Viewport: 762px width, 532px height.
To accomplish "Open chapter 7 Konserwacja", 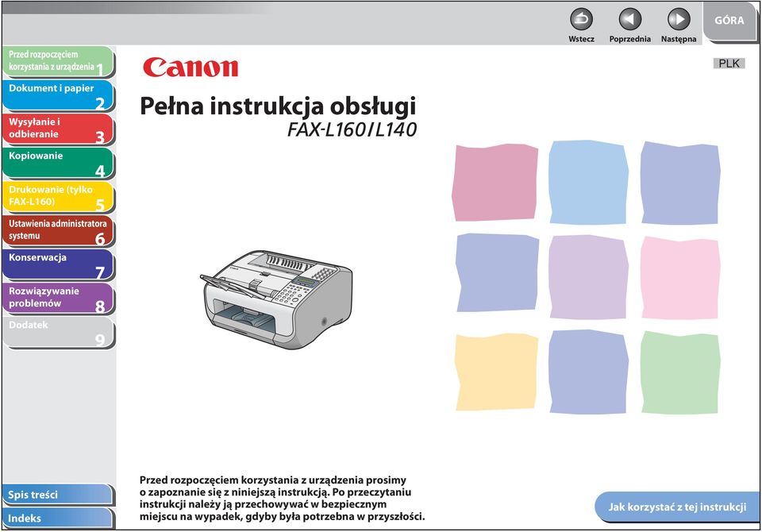I will 58,264.
